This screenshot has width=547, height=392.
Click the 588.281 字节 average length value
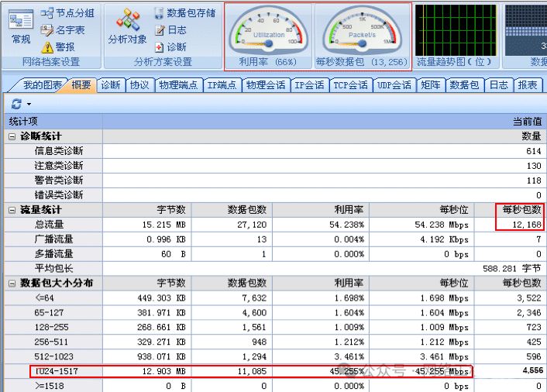coord(512,269)
